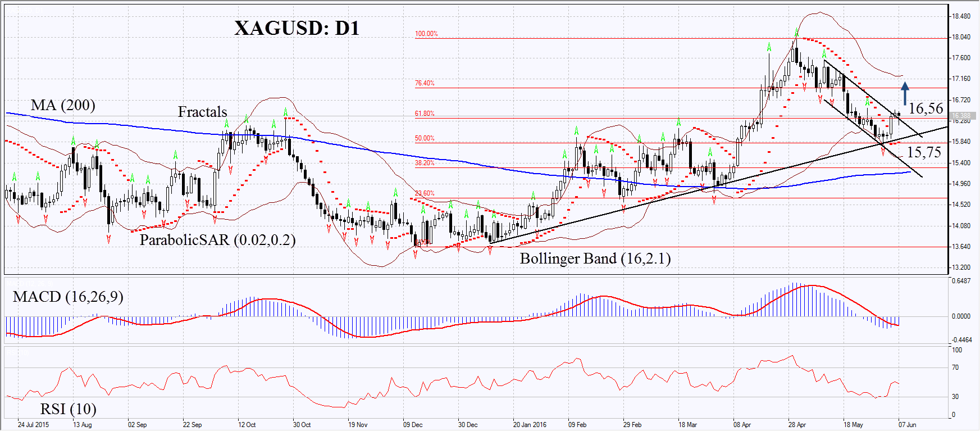Select the RSI oversold level 30
The width and height of the screenshot is (980, 431).
(x=955, y=397)
